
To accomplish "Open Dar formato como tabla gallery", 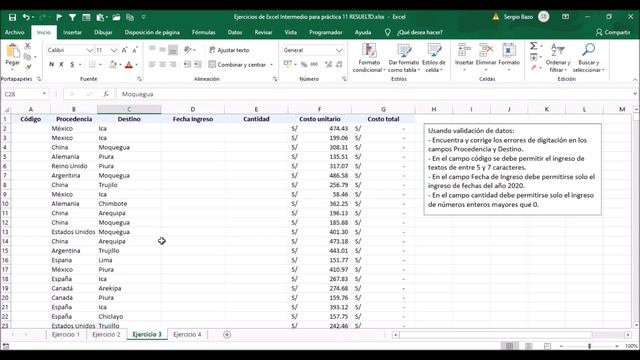I will [404, 58].
